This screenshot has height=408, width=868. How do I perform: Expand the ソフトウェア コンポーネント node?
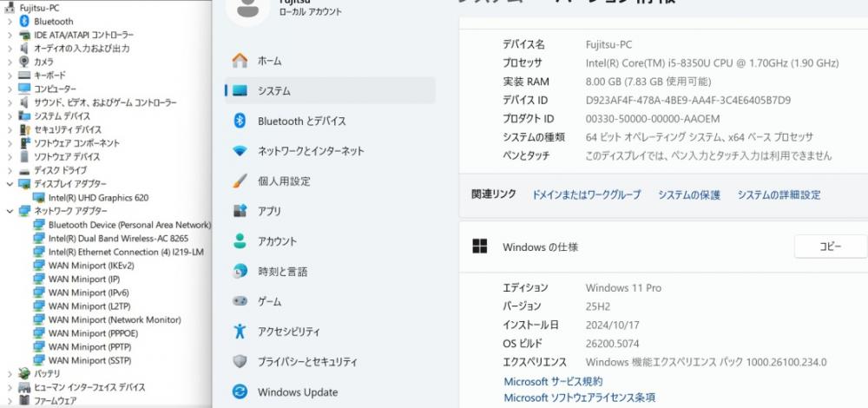point(10,143)
